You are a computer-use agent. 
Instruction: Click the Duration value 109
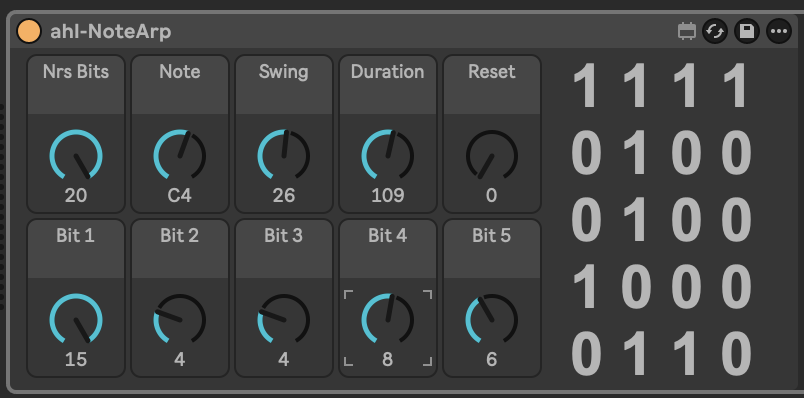[388, 195]
